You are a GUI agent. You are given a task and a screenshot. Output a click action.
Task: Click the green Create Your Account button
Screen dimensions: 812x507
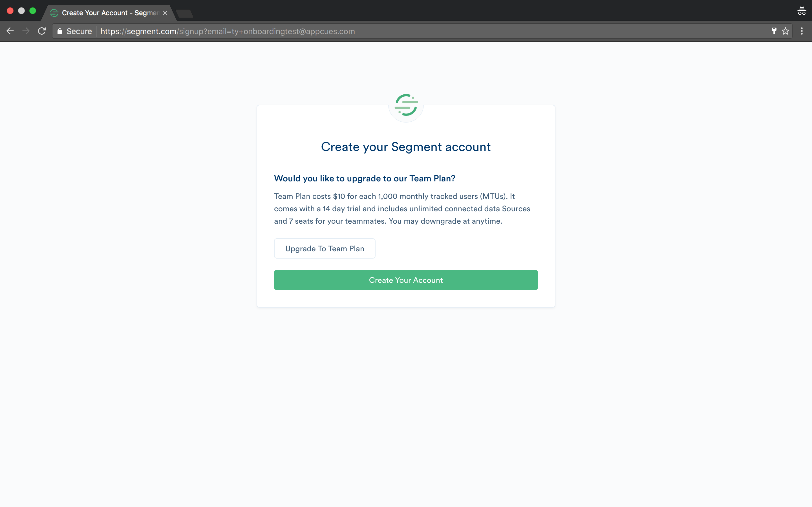coord(406,280)
